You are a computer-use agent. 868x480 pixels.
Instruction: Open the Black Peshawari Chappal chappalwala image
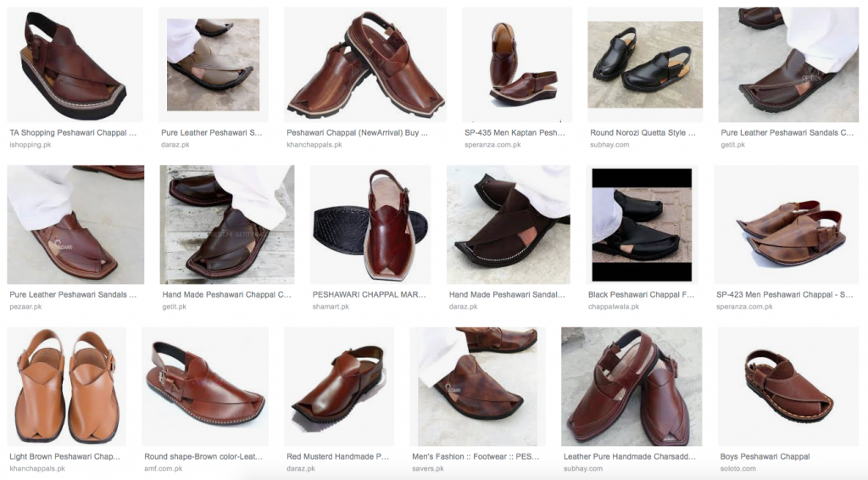pyautogui.click(x=643, y=225)
